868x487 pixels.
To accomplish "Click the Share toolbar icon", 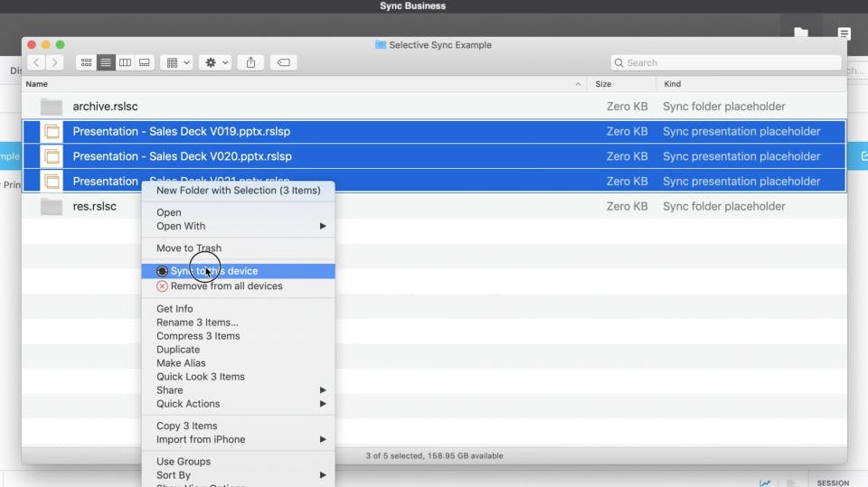I will 250,62.
